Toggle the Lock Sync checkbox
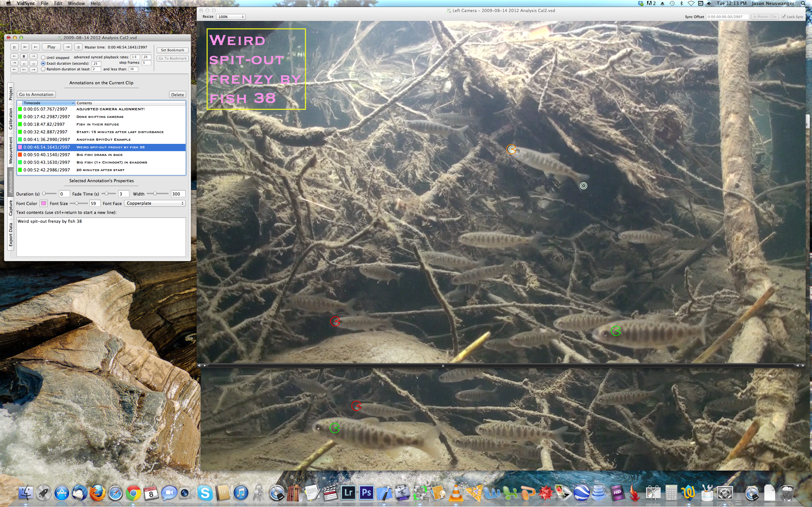 coord(783,16)
